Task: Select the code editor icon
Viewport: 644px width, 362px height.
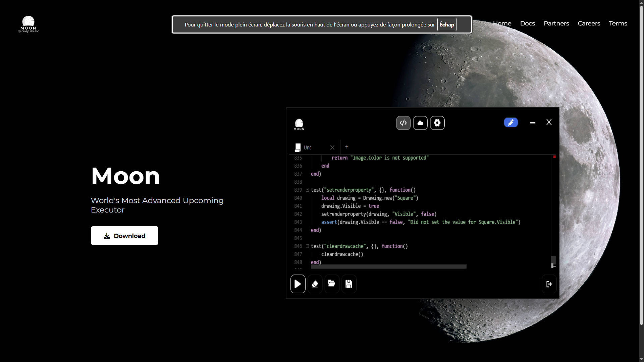Action: click(x=403, y=123)
